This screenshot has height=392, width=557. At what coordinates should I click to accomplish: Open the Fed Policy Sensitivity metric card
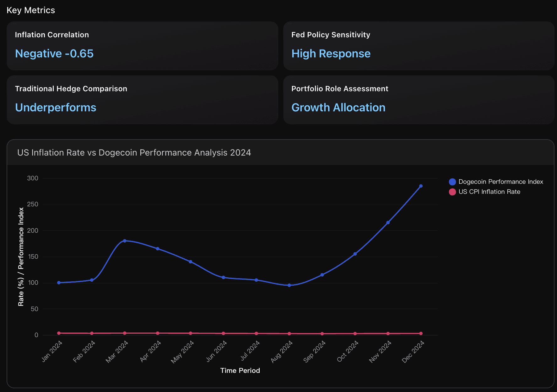coord(419,46)
